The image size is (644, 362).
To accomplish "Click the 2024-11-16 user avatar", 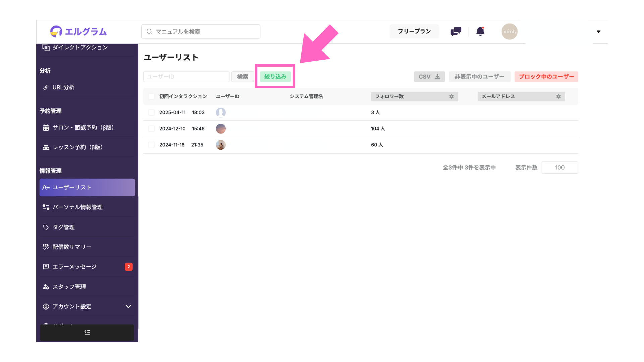I will coord(221,145).
